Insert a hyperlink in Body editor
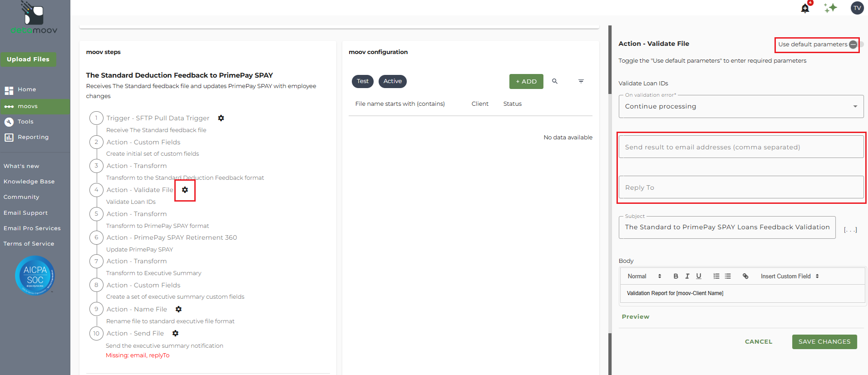 coord(745,276)
